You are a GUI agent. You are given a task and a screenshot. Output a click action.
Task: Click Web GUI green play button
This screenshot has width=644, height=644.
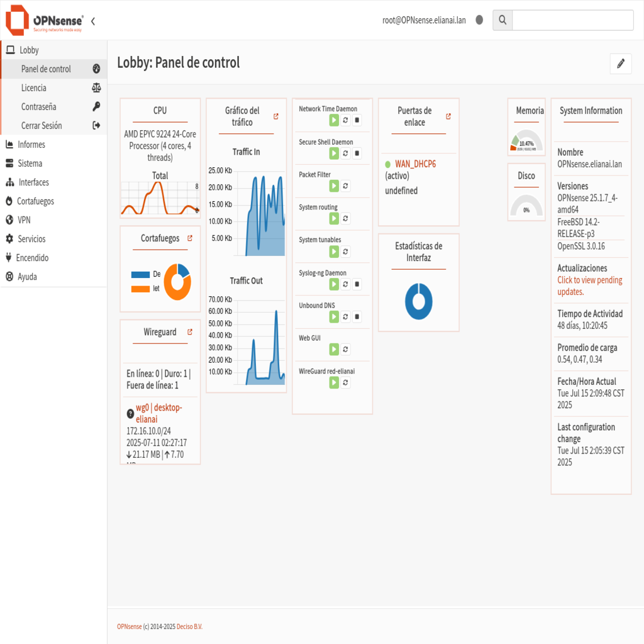pos(334,349)
